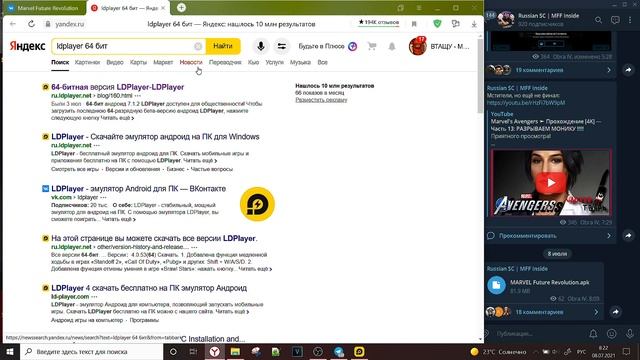
Task: Expand Читать ещё under version history result
Action: 255,269
